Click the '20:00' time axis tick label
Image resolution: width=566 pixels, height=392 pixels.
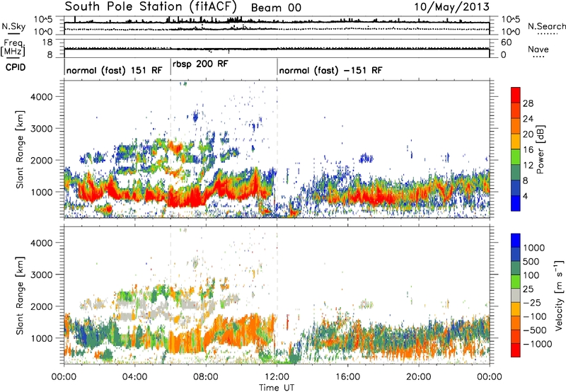[x=419, y=377]
